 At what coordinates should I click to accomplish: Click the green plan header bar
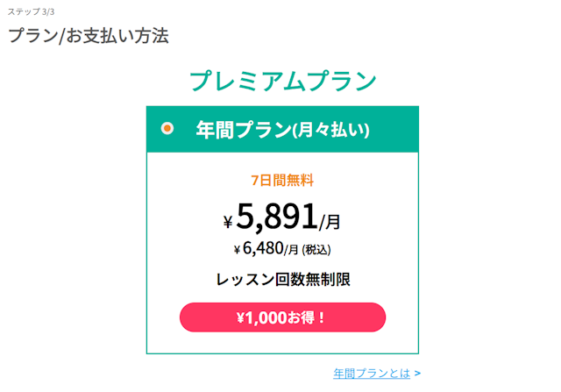(x=282, y=129)
